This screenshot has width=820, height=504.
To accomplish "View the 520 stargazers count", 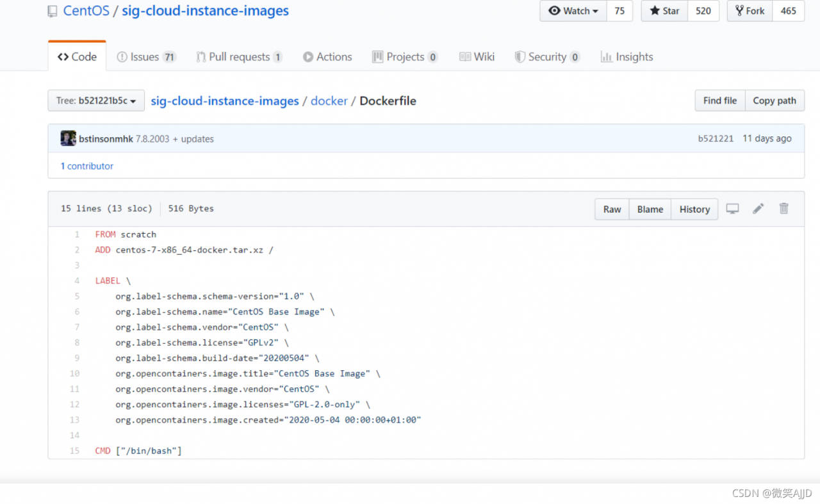I will 703,11.
